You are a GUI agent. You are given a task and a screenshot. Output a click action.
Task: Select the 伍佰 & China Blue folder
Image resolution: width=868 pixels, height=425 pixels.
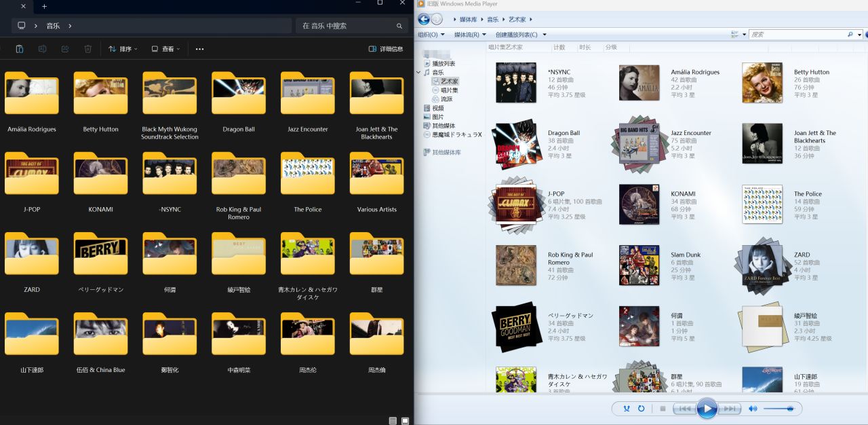[x=100, y=344]
